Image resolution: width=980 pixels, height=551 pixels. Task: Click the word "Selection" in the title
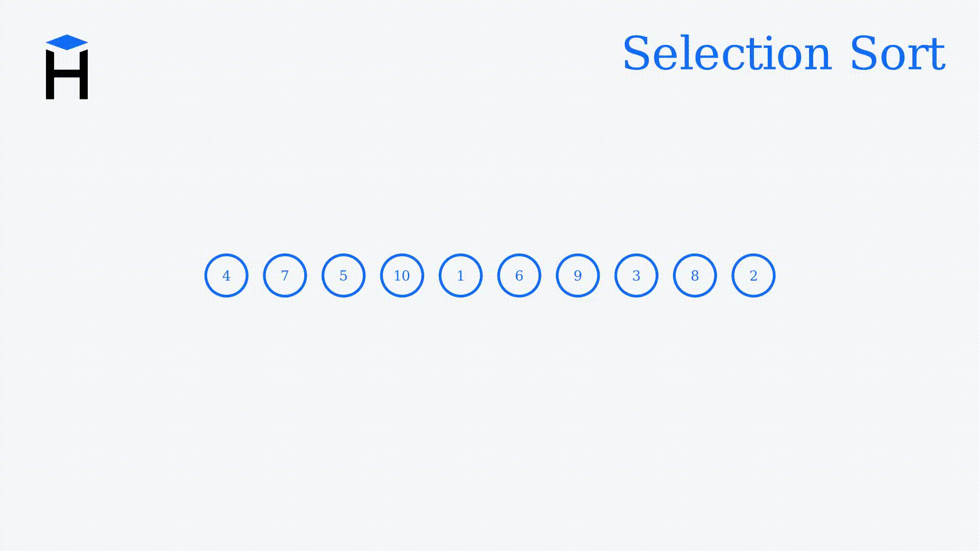click(727, 54)
